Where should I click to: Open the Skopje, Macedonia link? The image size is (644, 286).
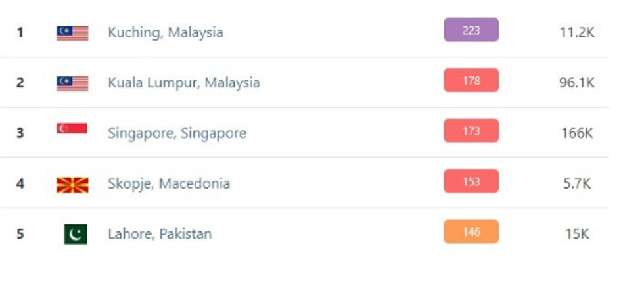coord(168,183)
